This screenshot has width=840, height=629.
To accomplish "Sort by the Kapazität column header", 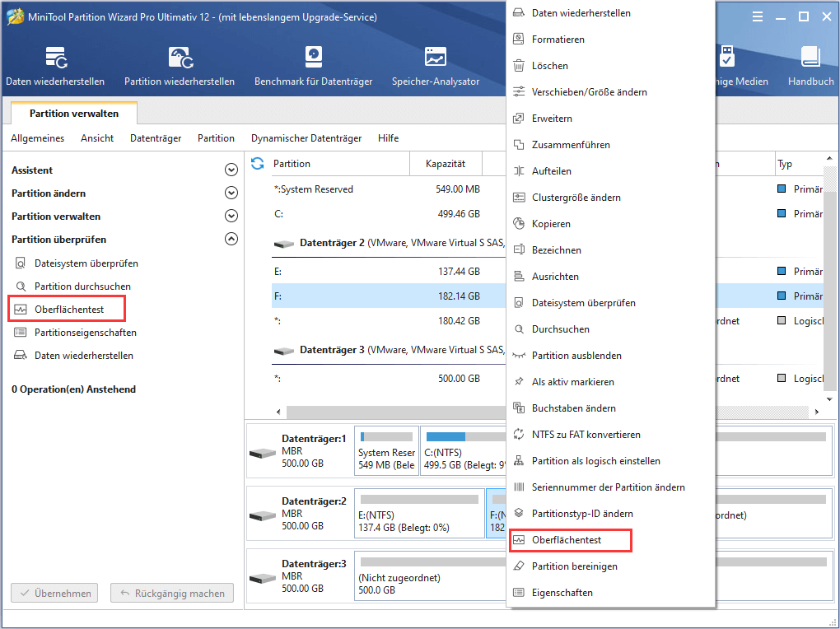I will (446, 163).
